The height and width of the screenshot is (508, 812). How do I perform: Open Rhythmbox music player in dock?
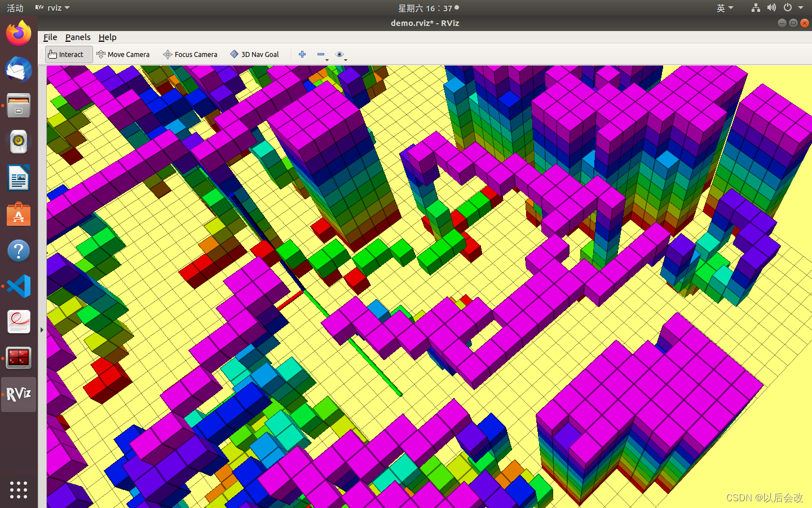[x=19, y=142]
